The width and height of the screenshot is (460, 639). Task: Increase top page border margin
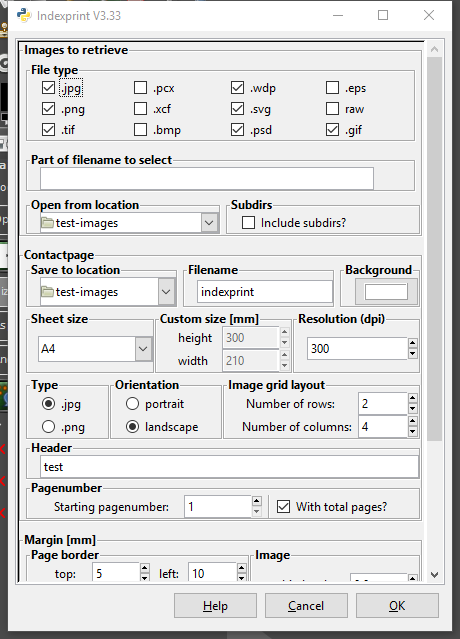point(145,568)
